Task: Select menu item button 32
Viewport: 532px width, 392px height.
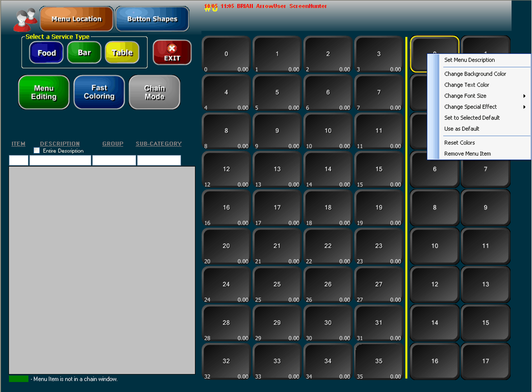Action: pos(226,362)
